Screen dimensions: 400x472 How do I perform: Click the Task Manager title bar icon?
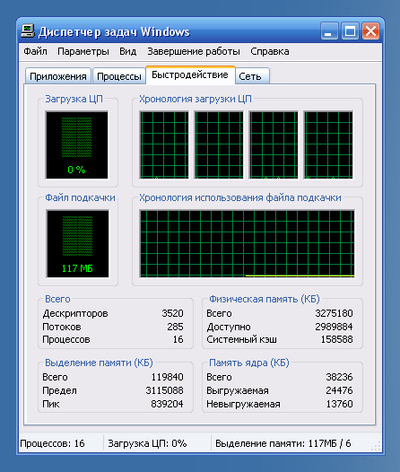[x=28, y=31]
